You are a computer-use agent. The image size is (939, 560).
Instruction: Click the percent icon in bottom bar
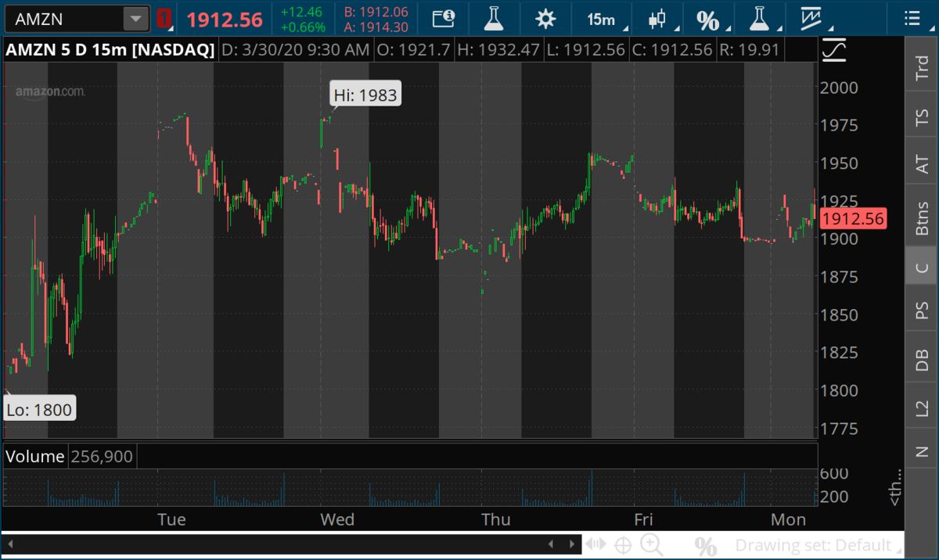click(x=706, y=545)
